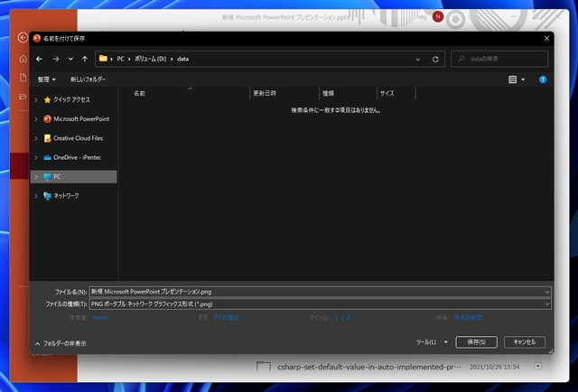Open the ツール(L) menu
The height and width of the screenshot is (392, 578).
pyautogui.click(x=432, y=342)
